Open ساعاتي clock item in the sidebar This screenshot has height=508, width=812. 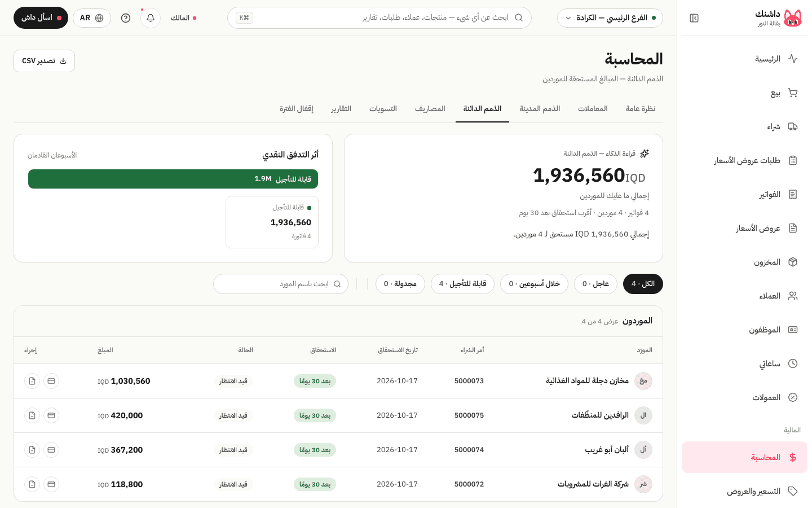[744, 364]
